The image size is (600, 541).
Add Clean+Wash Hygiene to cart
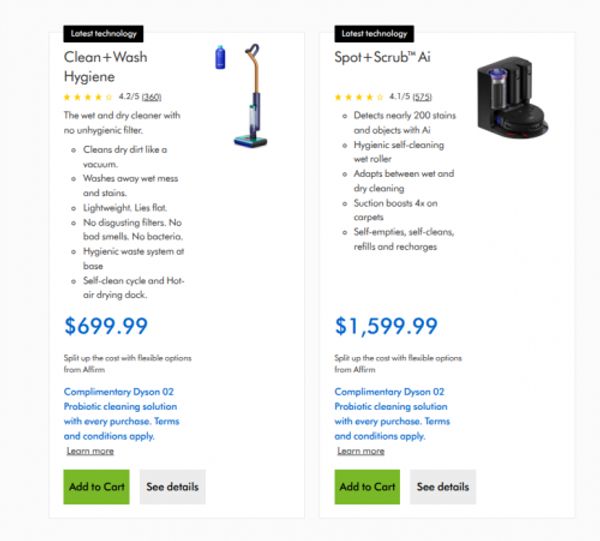96,487
